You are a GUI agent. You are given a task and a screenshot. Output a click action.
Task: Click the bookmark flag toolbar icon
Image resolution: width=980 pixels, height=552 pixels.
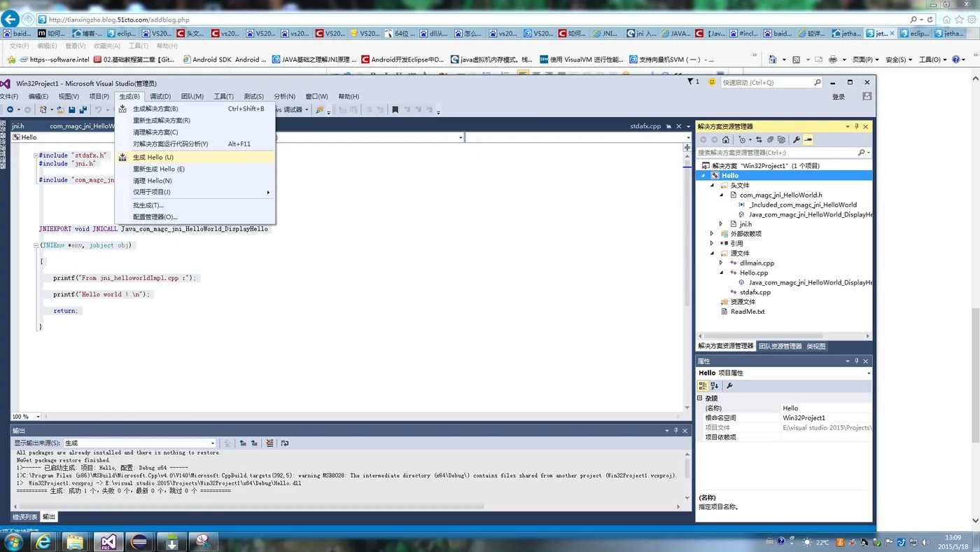click(395, 109)
